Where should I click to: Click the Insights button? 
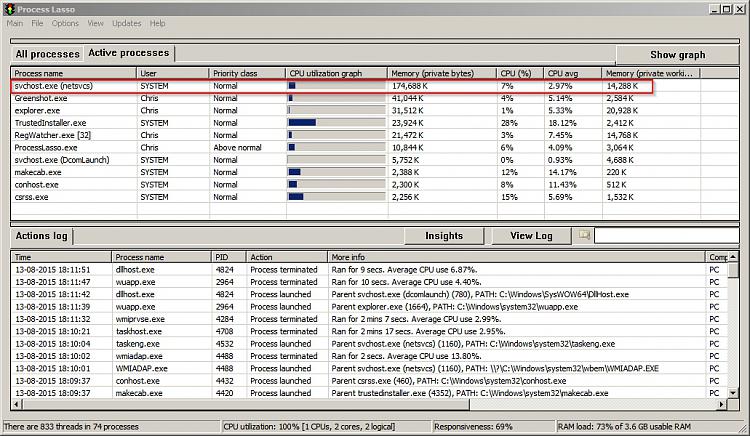444,236
